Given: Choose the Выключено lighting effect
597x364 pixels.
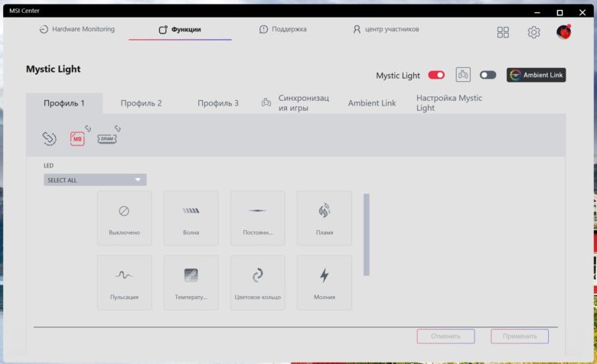Looking at the screenshot, I should pos(125,218).
